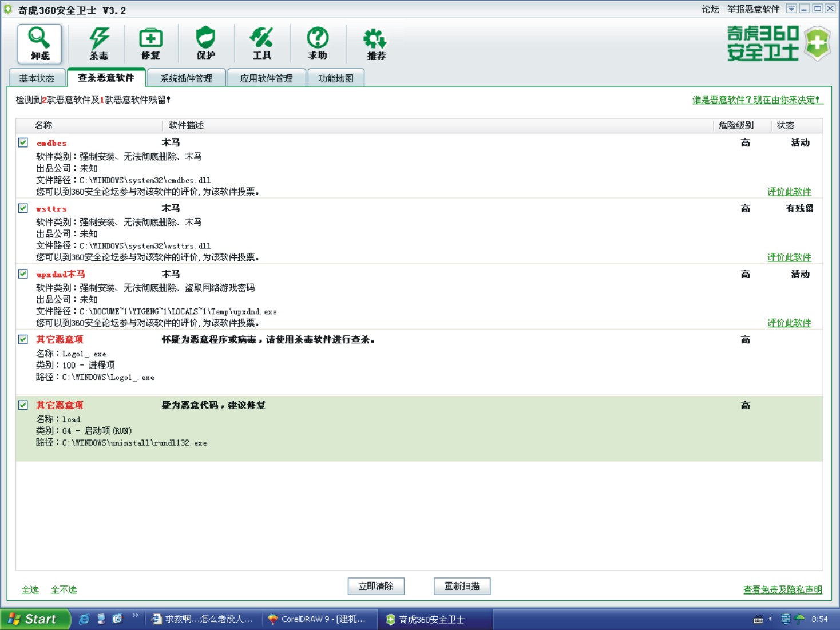The width and height of the screenshot is (840, 630).
Task: Open the 推荐 recommendations gear icon
Action: tap(376, 45)
